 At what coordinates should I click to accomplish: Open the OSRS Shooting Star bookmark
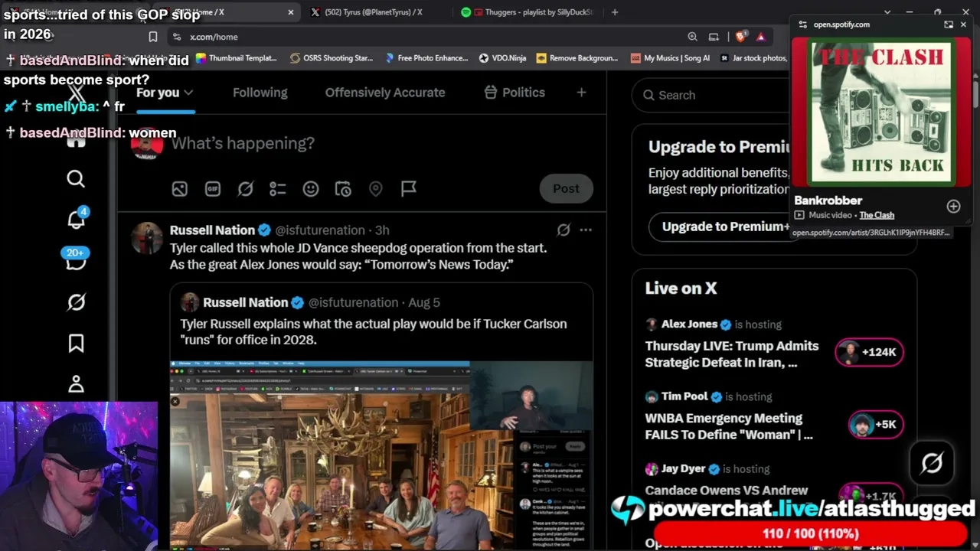331,58
